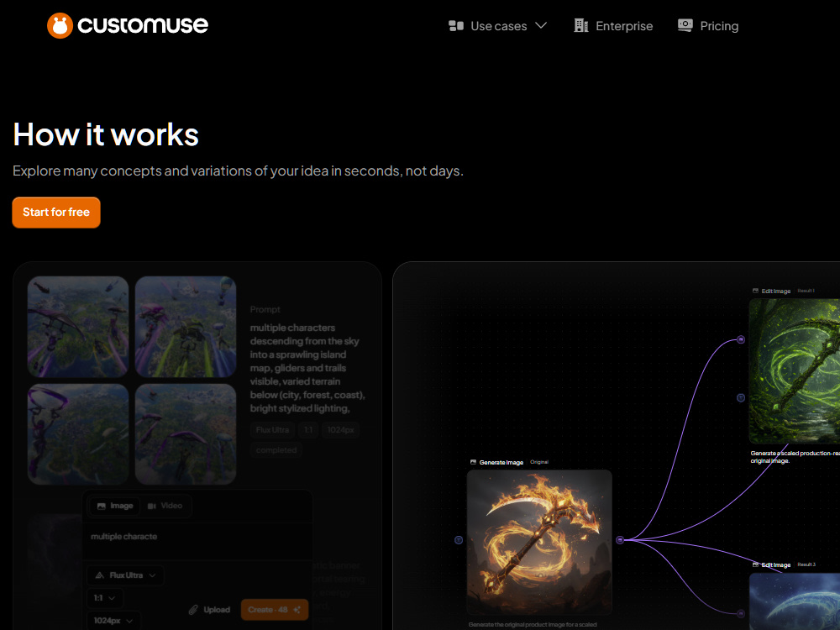Screen dimensions: 840x630
Task: Open the bottom-left generated island image
Action: (x=78, y=434)
